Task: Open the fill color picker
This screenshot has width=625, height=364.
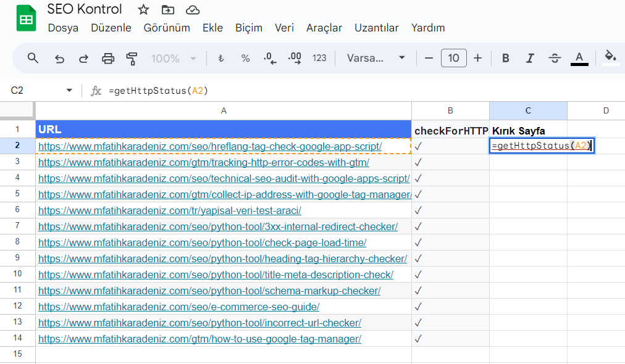Action: [610, 57]
